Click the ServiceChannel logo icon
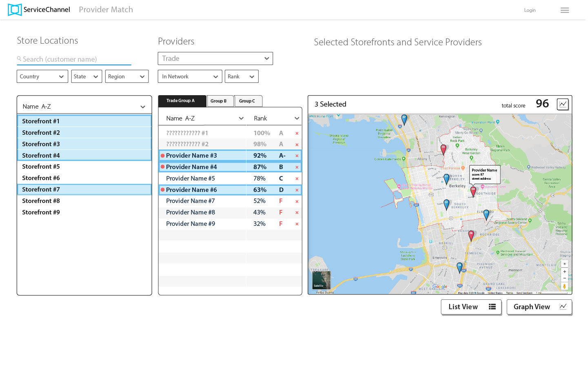Image resolution: width=588 pixels, height=368 pixels. coord(15,10)
